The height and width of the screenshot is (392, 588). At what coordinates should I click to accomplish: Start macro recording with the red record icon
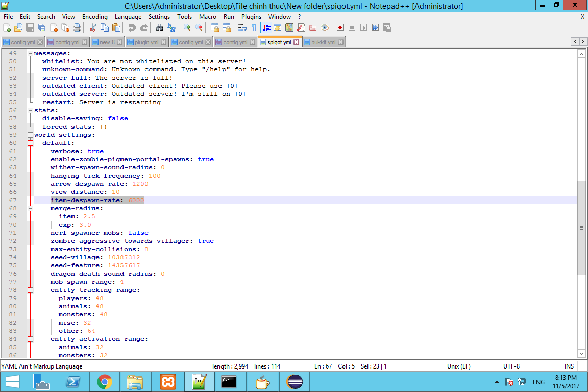point(340,28)
